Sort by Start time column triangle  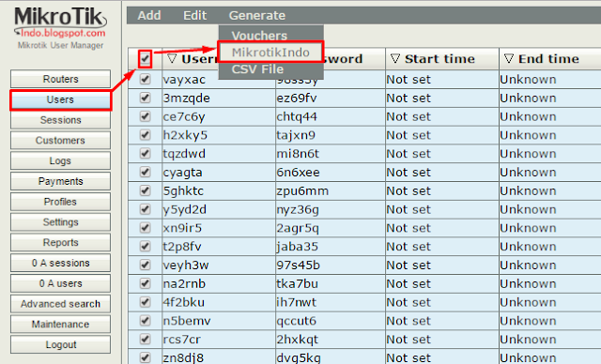[x=394, y=58]
